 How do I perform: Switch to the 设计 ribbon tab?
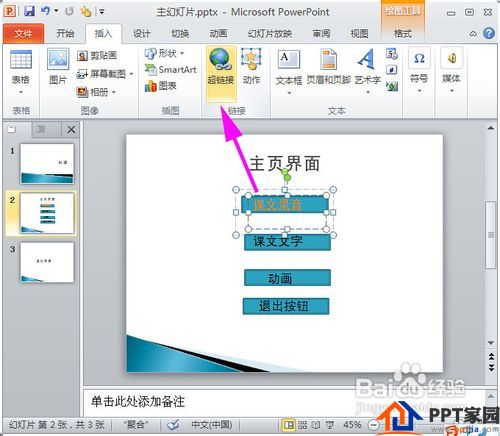(x=141, y=33)
